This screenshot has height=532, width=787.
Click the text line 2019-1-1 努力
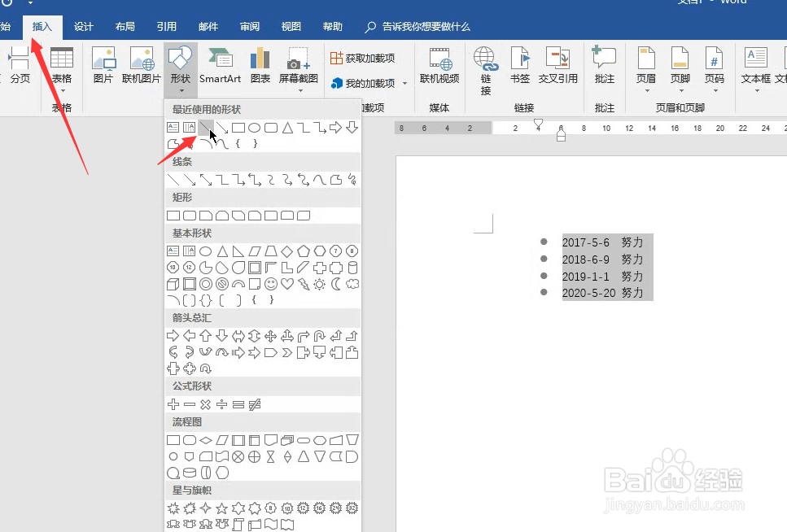602,277
